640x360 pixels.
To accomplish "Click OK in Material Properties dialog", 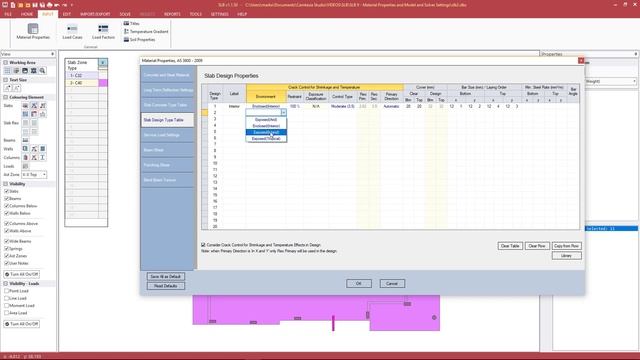I will click(x=359, y=283).
